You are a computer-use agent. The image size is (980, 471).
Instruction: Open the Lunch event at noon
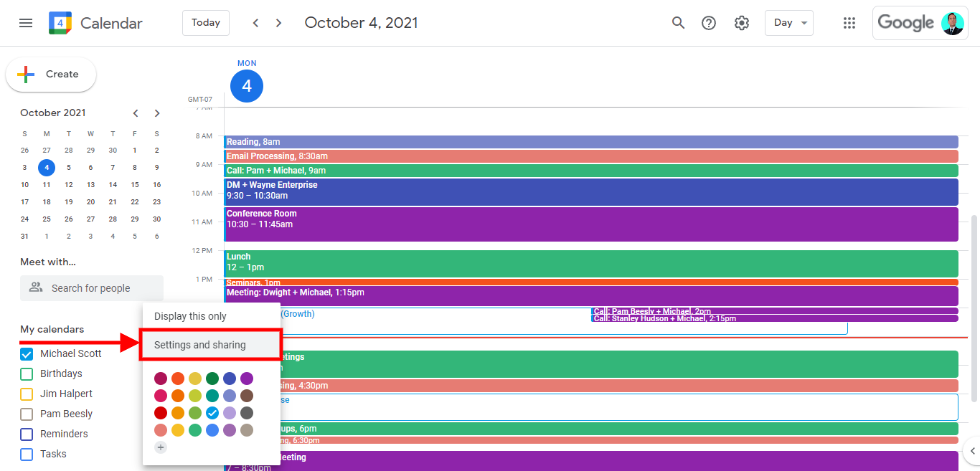[502, 262]
